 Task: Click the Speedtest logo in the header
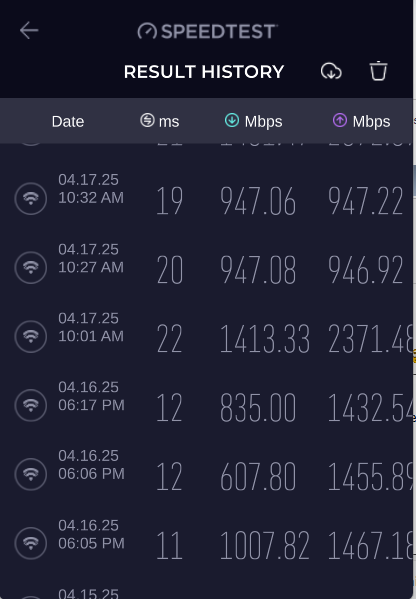click(208, 31)
